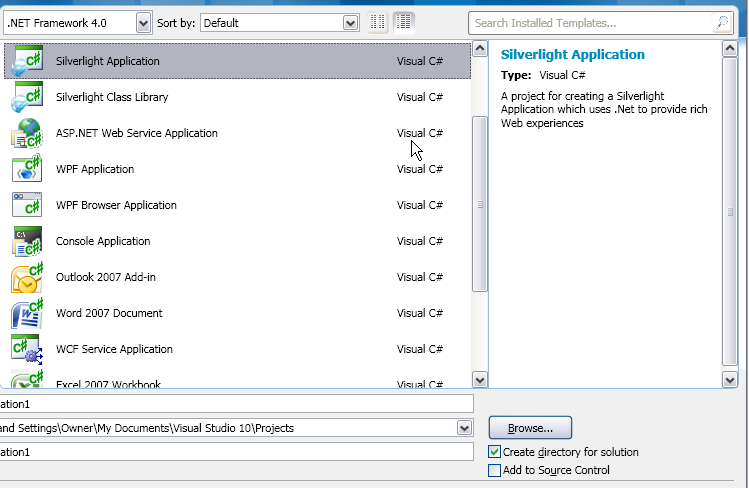
Task: Click the Console Application template icon
Action: pos(27,241)
